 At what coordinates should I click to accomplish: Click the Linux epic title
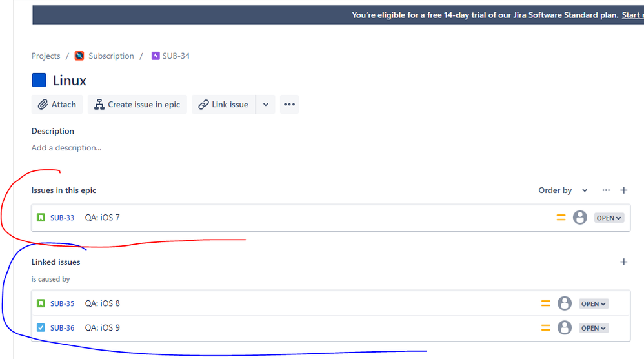tap(70, 81)
